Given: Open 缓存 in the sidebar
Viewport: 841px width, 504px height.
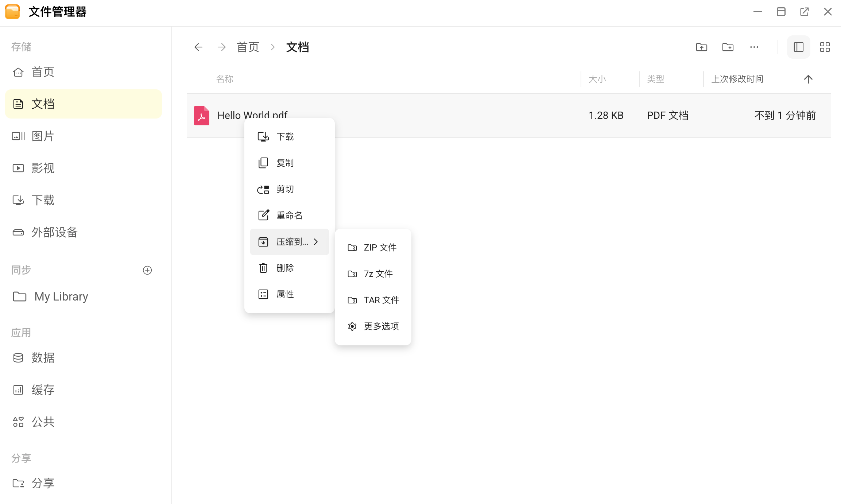Looking at the screenshot, I should pyautogui.click(x=84, y=390).
